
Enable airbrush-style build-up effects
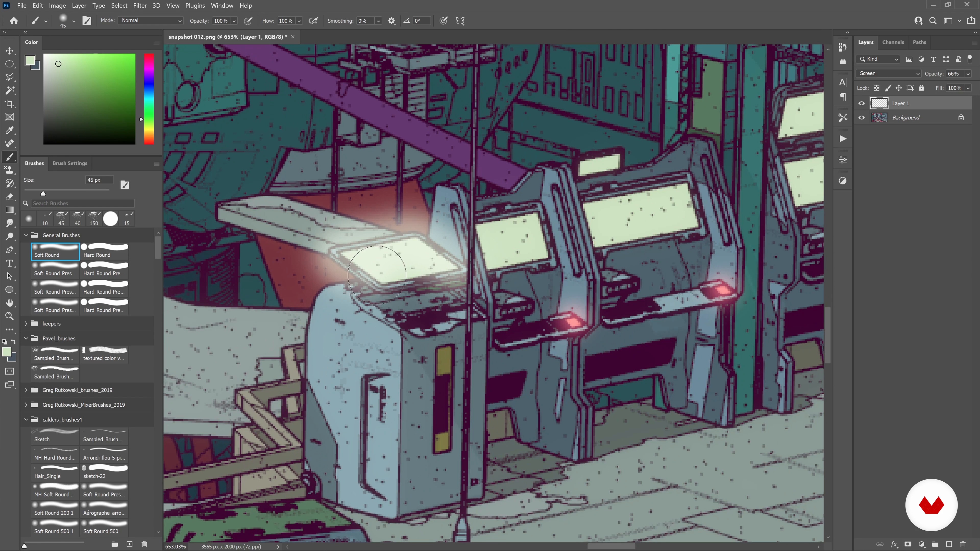point(313,21)
